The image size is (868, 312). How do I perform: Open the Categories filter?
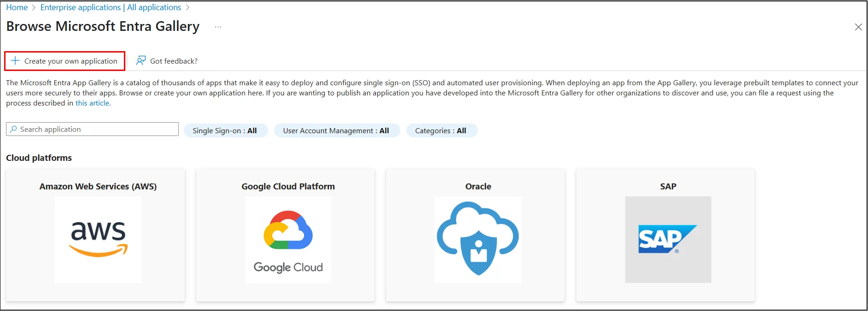coord(441,130)
